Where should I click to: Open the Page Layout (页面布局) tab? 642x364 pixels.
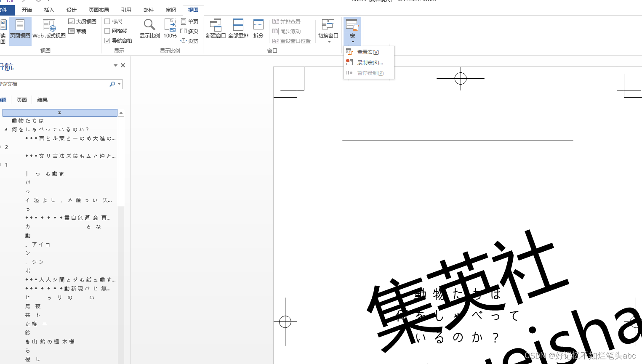pyautogui.click(x=99, y=10)
